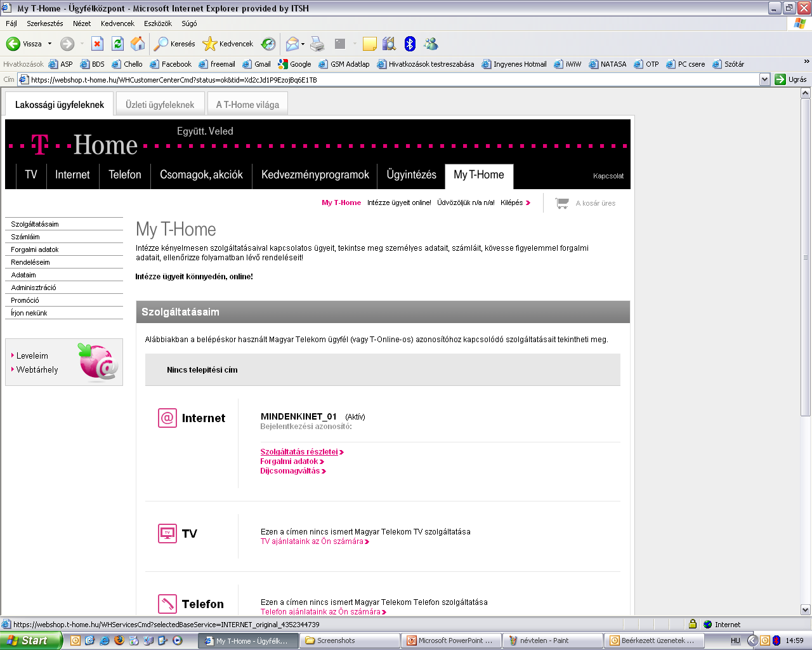Click the Kilépés logout link
The width and height of the screenshot is (812, 650).
pyautogui.click(x=515, y=202)
